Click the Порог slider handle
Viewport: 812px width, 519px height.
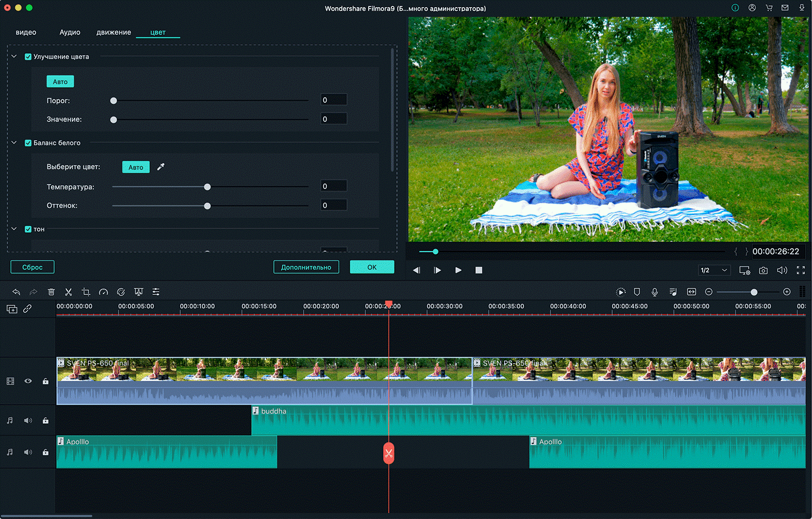[x=114, y=101]
